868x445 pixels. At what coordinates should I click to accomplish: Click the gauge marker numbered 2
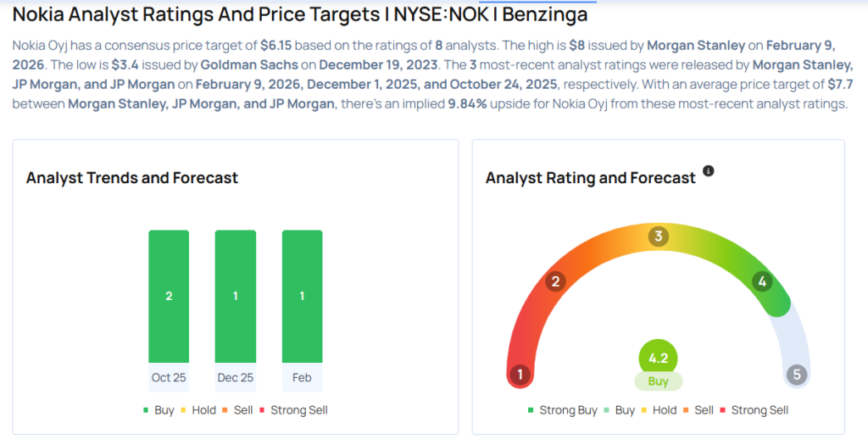pyautogui.click(x=556, y=281)
